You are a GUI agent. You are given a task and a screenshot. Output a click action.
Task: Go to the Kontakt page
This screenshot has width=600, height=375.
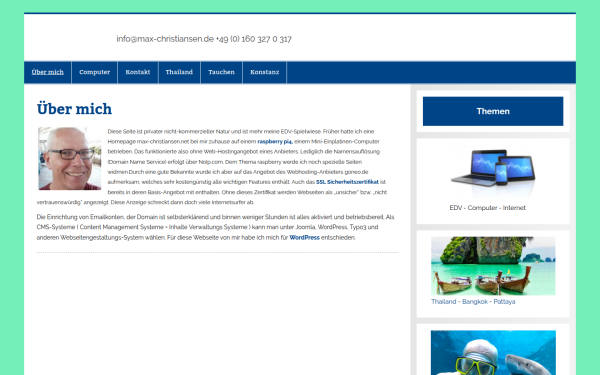click(x=138, y=72)
